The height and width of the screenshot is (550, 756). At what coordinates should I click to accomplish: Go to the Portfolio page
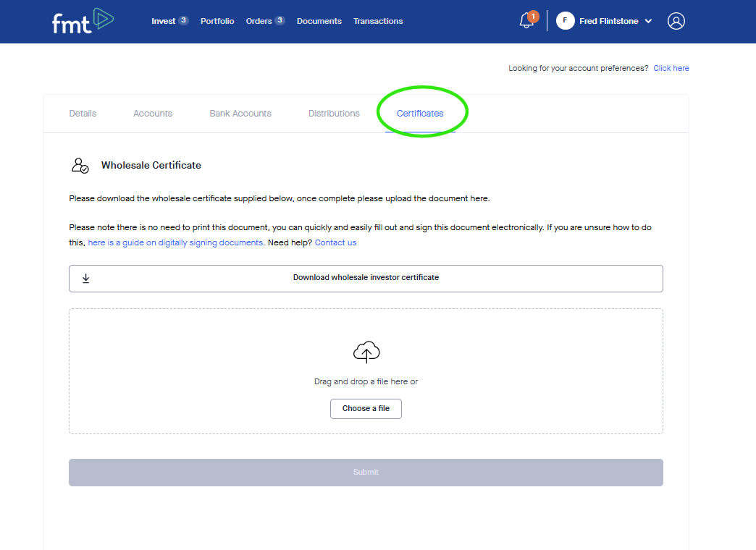217,21
